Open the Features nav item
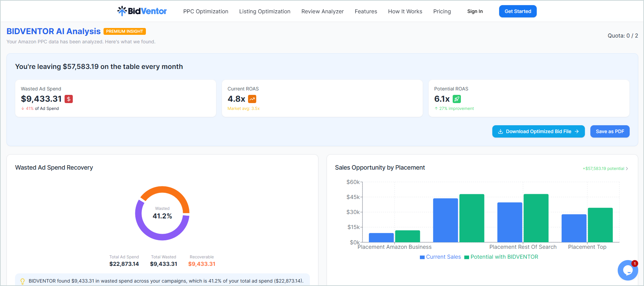The image size is (644, 286). coord(366,11)
